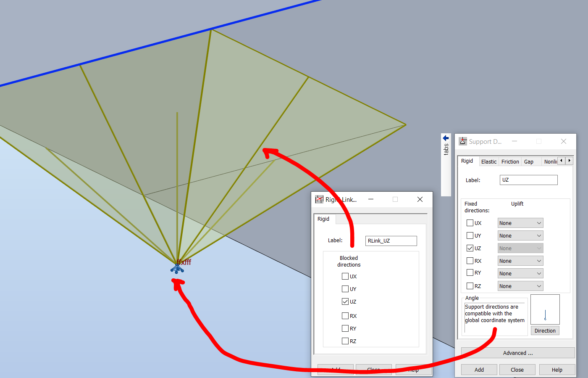Uncheck UZ under Blocked directions
The height and width of the screenshot is (378, 588).
click(x=345, y=301)
